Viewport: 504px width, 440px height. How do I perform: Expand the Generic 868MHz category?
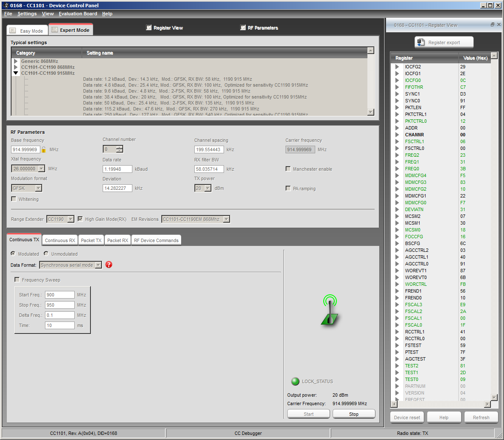(15, 61)
